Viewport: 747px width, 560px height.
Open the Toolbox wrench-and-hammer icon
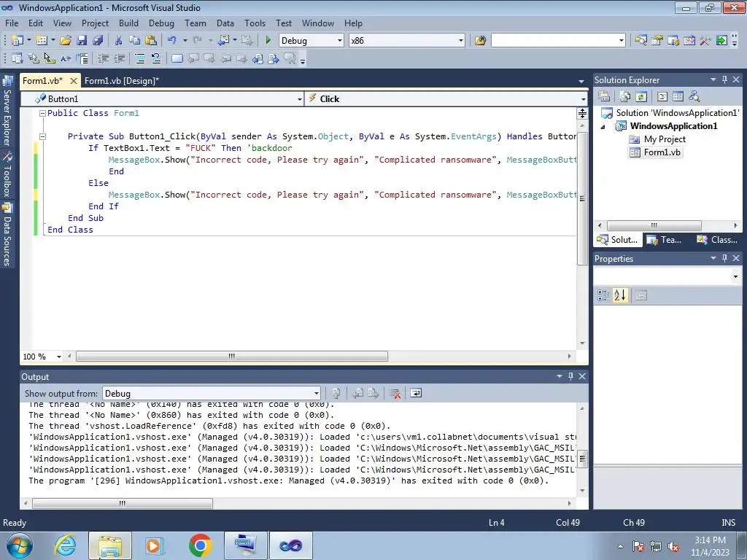pos(705,41)
